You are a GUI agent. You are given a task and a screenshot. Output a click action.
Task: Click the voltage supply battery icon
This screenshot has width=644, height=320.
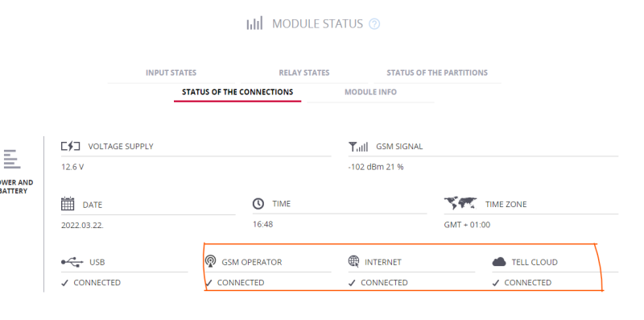pos(71,146)
